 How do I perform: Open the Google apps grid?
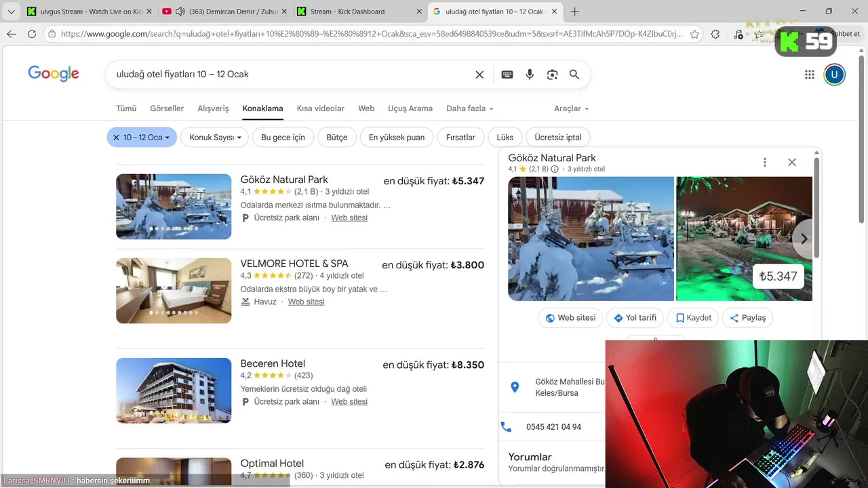(809, 75)
